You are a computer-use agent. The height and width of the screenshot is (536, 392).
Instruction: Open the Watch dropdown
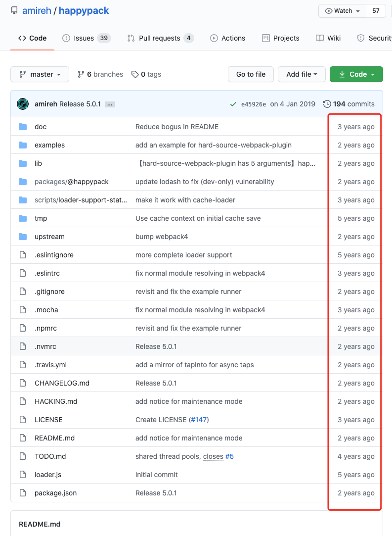(342, 11)
